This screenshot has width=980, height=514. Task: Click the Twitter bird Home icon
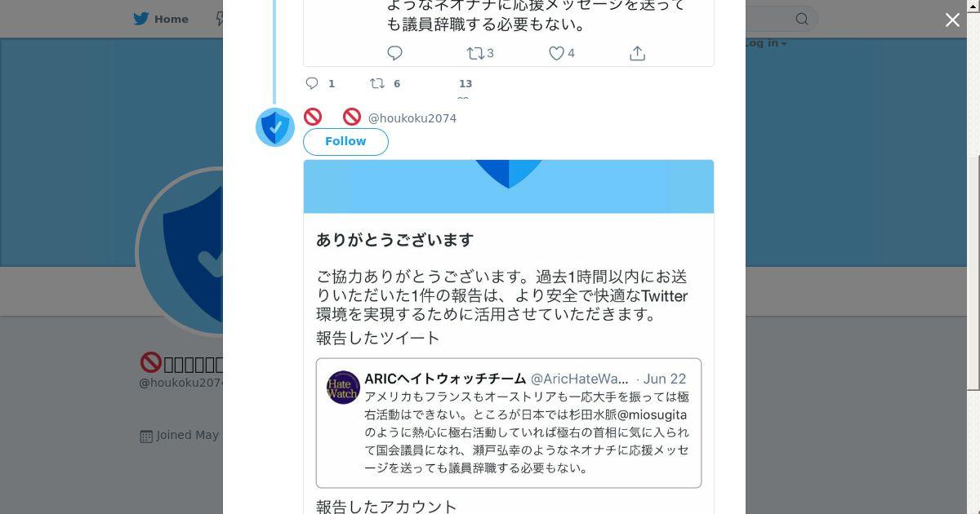click(142, 19)
